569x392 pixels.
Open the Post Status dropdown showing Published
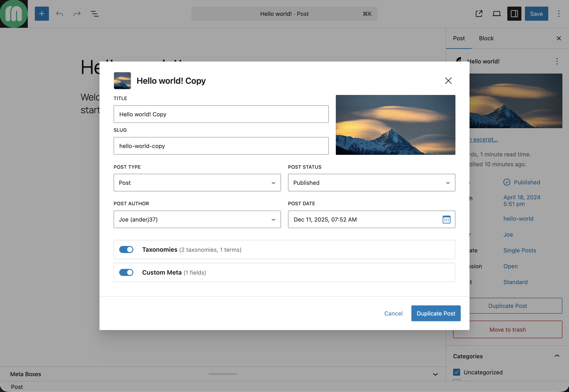pyautogui.click(x=371, y=183)
